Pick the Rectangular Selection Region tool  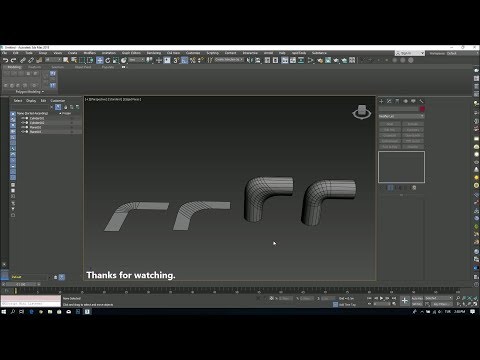point(82,60)
